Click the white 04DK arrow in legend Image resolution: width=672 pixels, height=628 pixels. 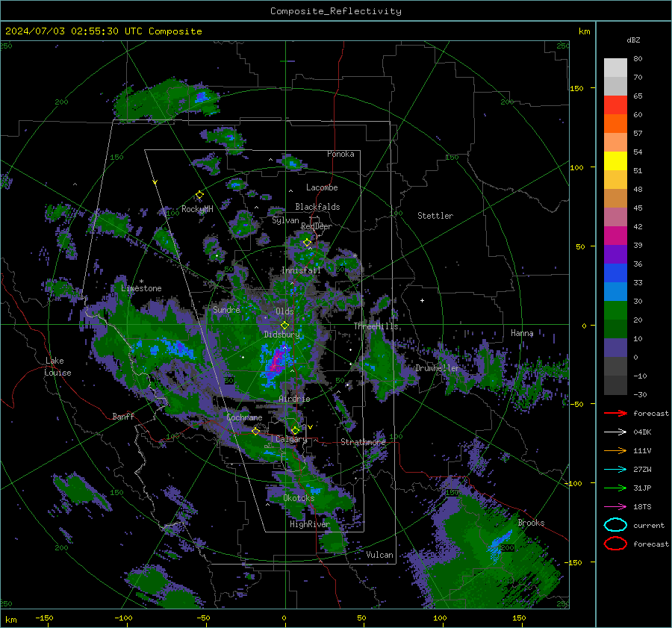(x=615, y=432)
